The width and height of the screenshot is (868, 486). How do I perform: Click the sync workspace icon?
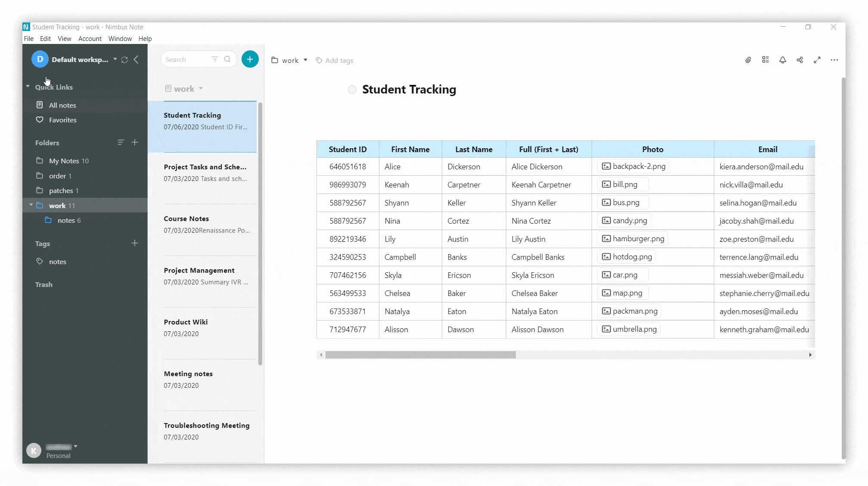124,60
